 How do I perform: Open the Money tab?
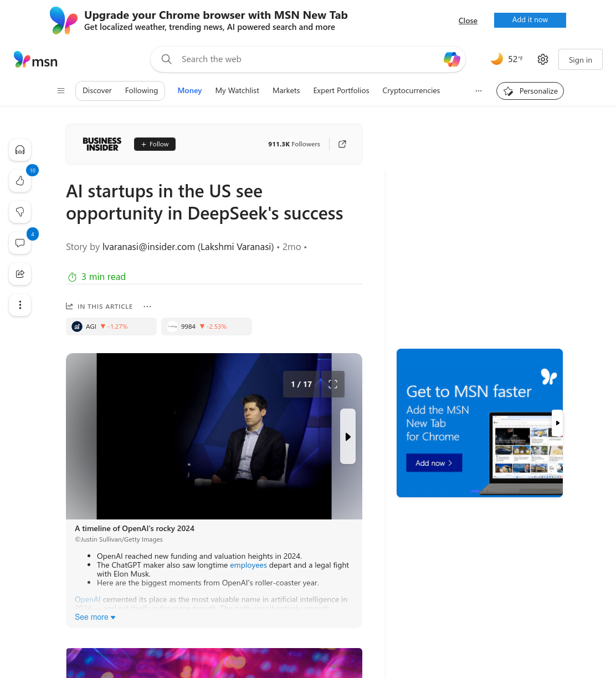pos(189,90)
